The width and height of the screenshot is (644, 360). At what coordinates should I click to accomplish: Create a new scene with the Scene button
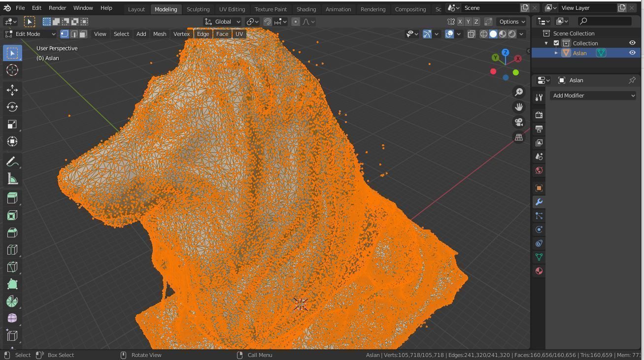(x=525, y=8)
